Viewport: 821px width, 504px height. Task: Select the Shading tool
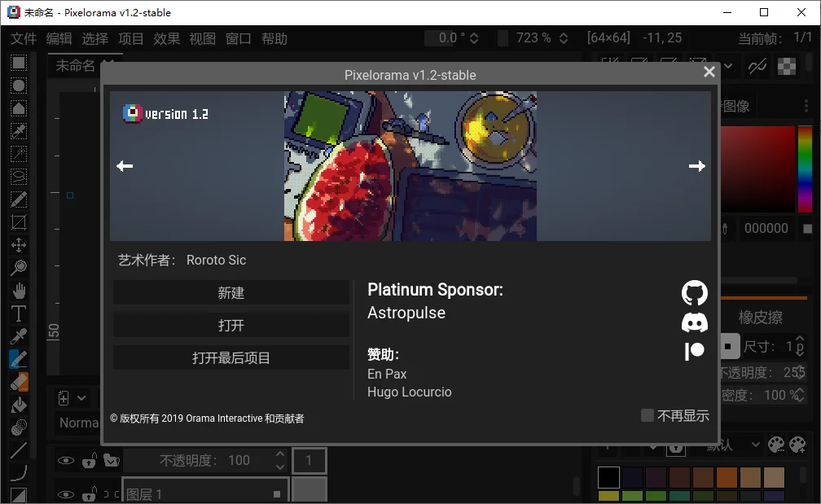tap(18, 427)
